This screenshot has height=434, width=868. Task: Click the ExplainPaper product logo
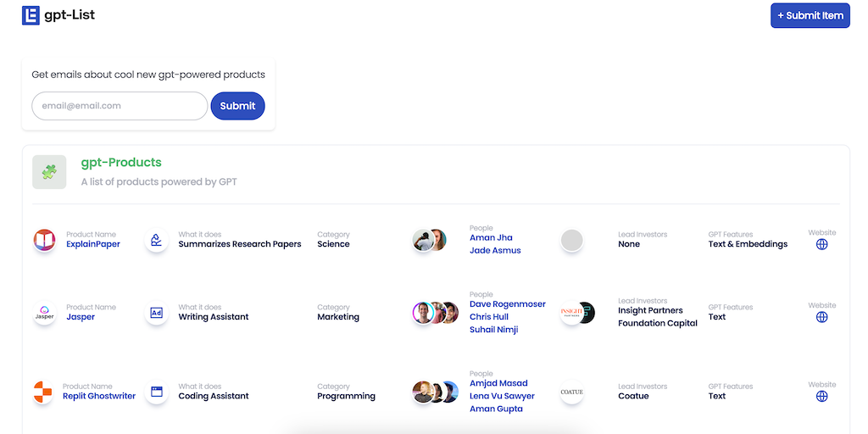[x=44, y=241]
